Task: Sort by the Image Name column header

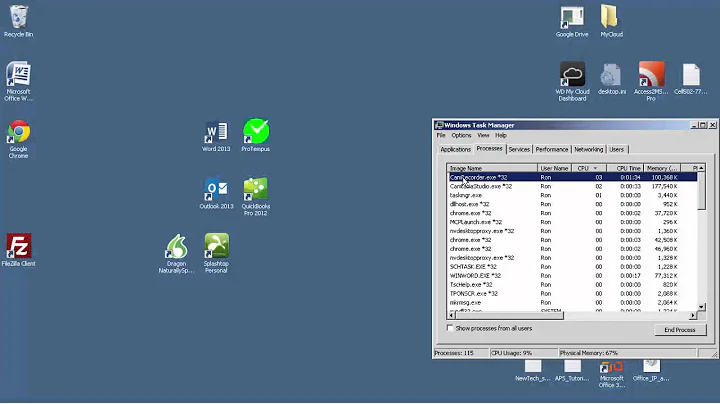Action: pos(492,168)
